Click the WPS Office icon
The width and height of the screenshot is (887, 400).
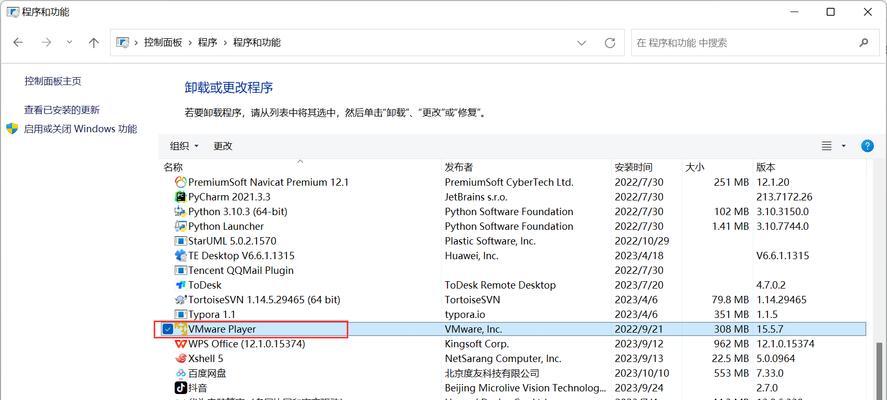click(180, 344)
